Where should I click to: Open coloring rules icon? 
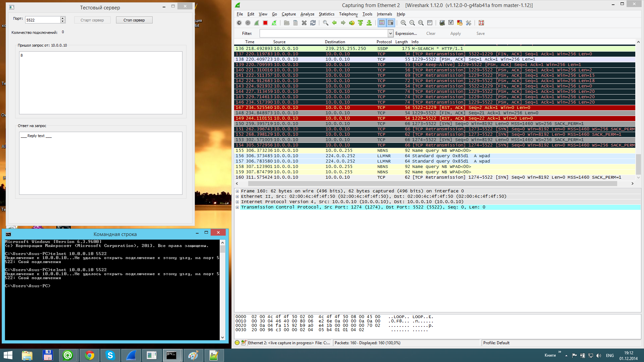click(x=460, y=23)
